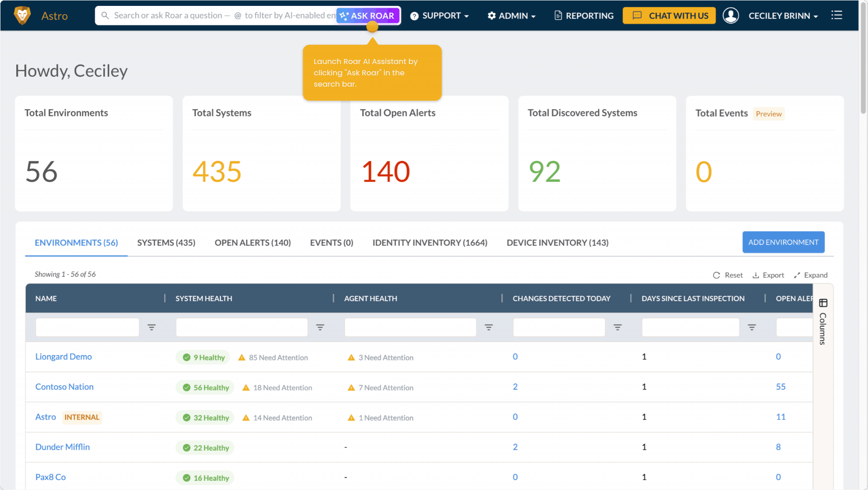The width and height of the screenshot is (868, 490).
Task: Click the 22 Healthy badge for Dunder Mifflin
Action: [x=205, y=448]
